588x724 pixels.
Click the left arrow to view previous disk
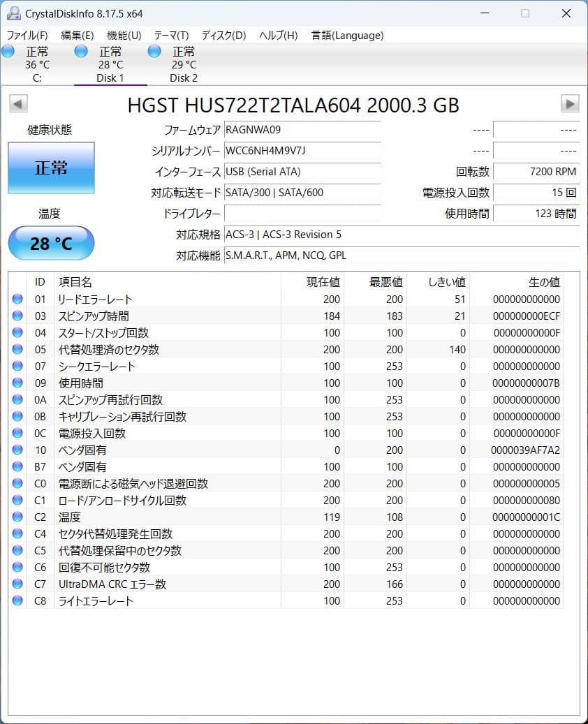(x=17, y=103)
